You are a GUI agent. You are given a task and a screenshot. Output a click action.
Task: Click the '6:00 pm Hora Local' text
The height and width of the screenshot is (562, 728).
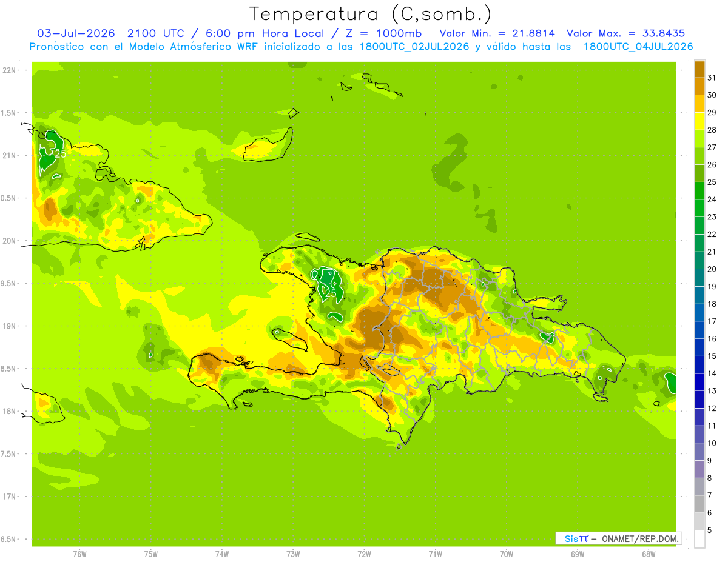[x=263, y=33]
